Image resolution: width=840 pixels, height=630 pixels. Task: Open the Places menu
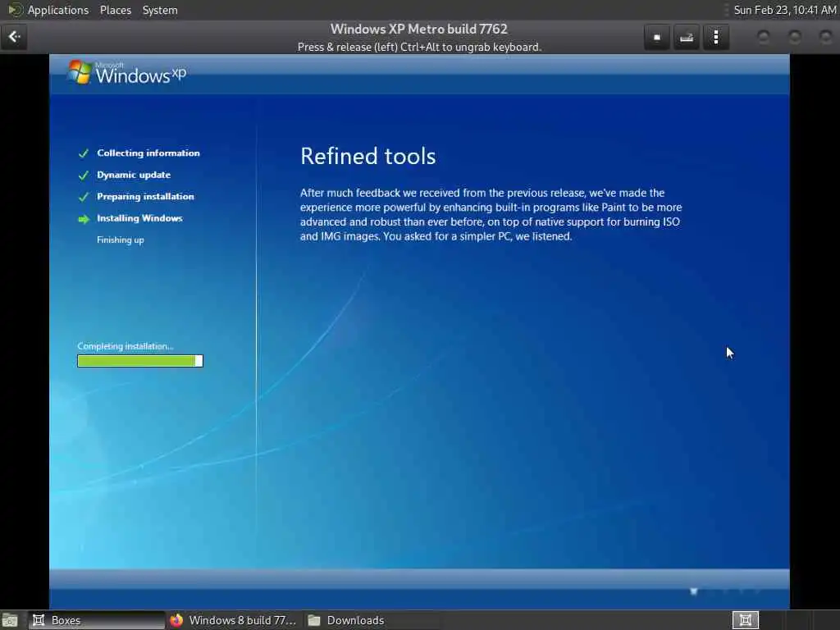tap(115, 10)
